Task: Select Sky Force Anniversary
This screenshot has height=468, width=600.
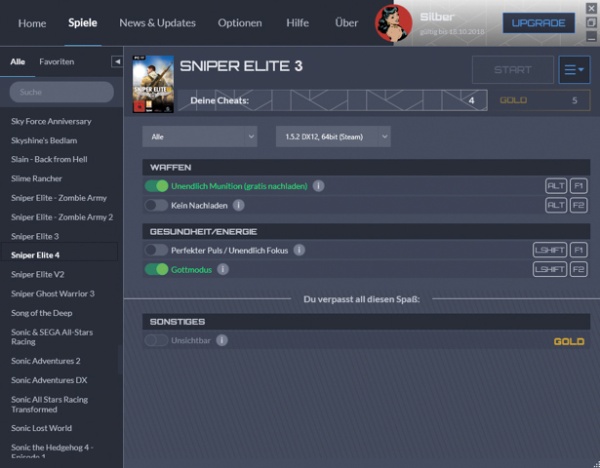Action: pos(51,121)
